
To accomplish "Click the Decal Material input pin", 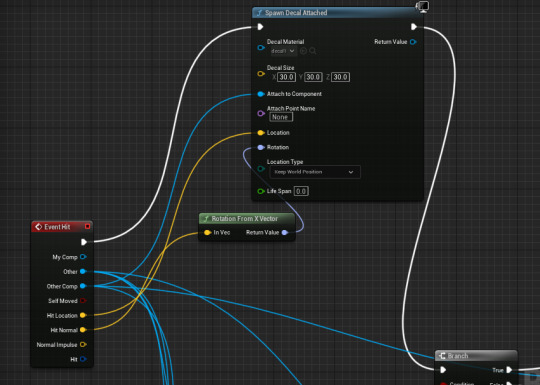I will 261,48.
